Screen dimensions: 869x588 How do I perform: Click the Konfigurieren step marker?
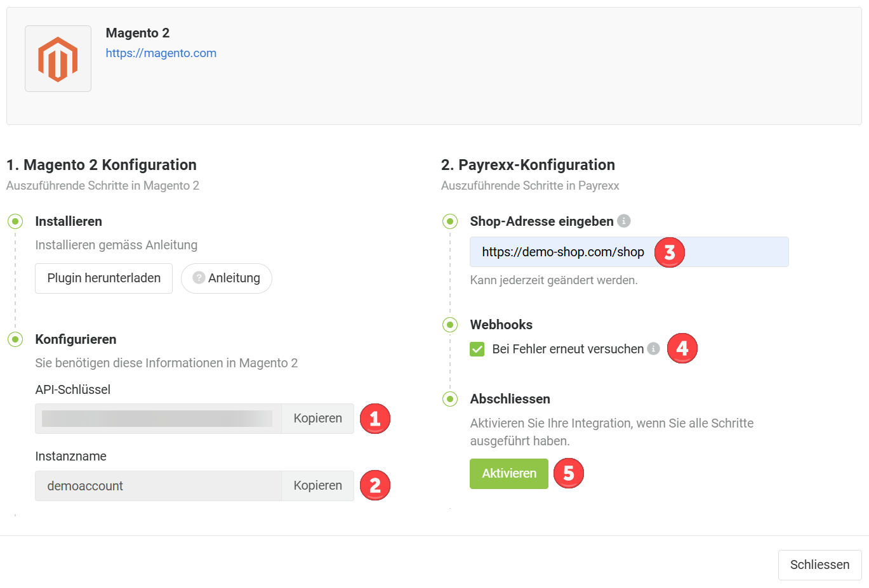(15, 339)
